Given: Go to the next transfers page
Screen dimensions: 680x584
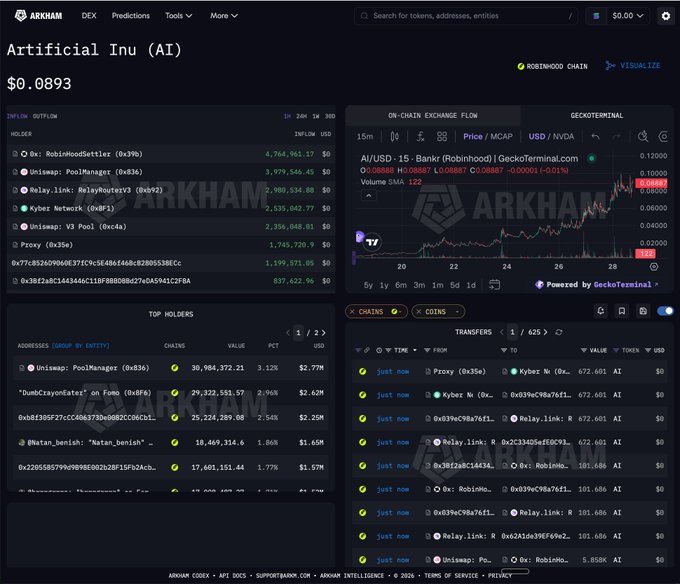Looking at the screenshot, I should (x=546, y=332).
